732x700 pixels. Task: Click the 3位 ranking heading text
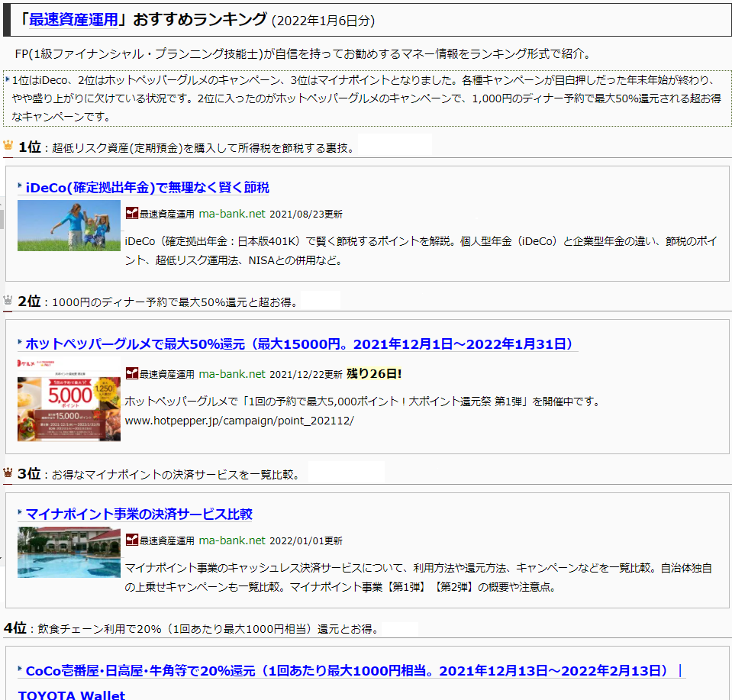(x=30, y=473)
